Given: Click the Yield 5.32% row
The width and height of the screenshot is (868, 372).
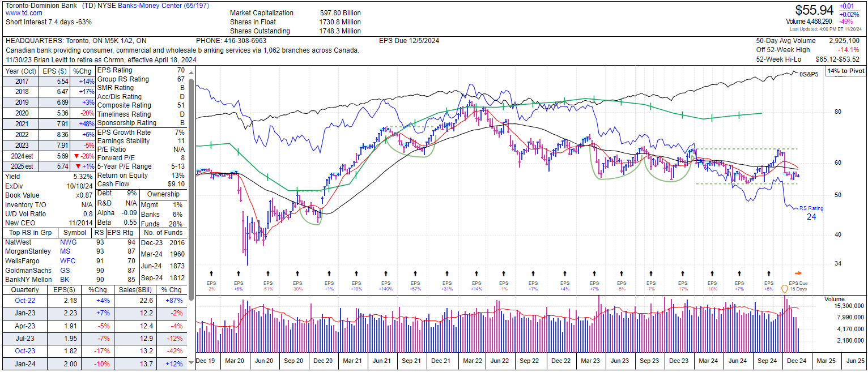Looking at the screenshot, I should 48,176.
